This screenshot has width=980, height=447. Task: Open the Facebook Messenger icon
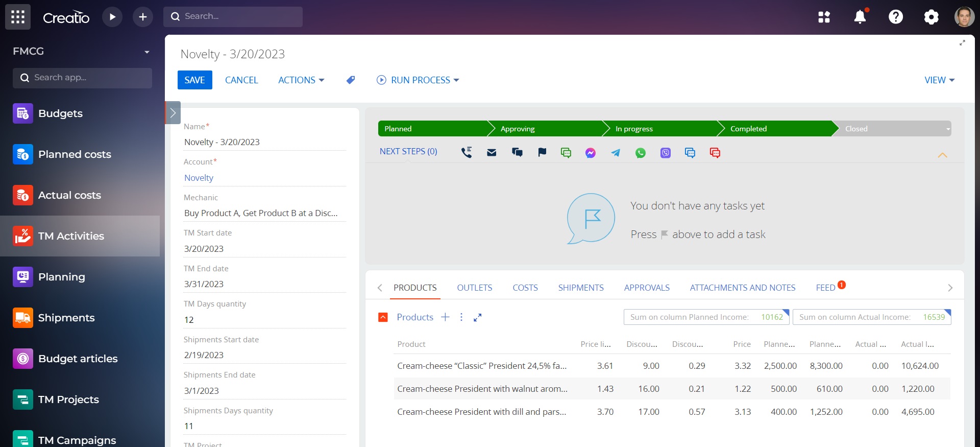coord(591,152)
